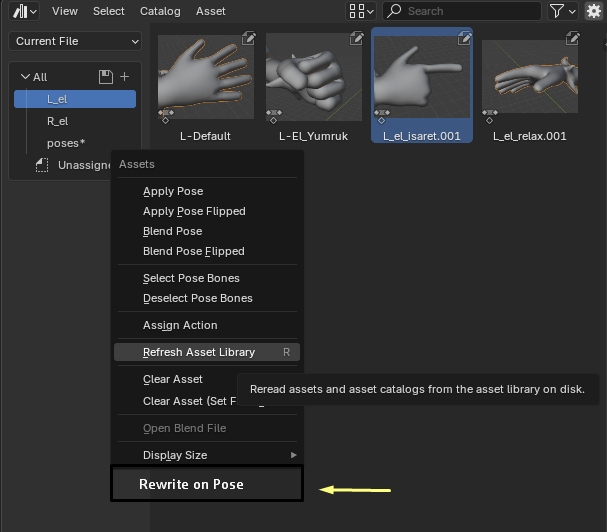The height and width of the screenshot is (532, 607).
Task: Select the R_el catalog
Action: click(57, 121)
